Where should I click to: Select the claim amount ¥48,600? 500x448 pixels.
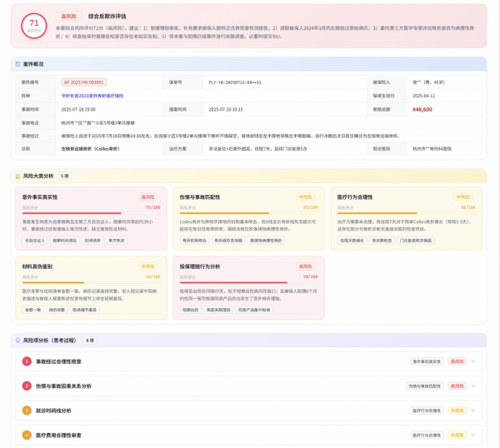click(422, 109)
